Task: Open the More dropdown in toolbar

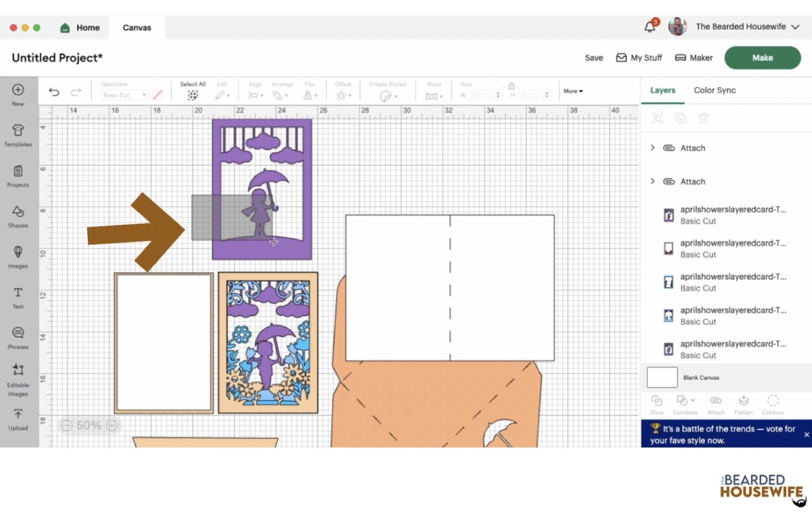Action: [x=573, y=91]
